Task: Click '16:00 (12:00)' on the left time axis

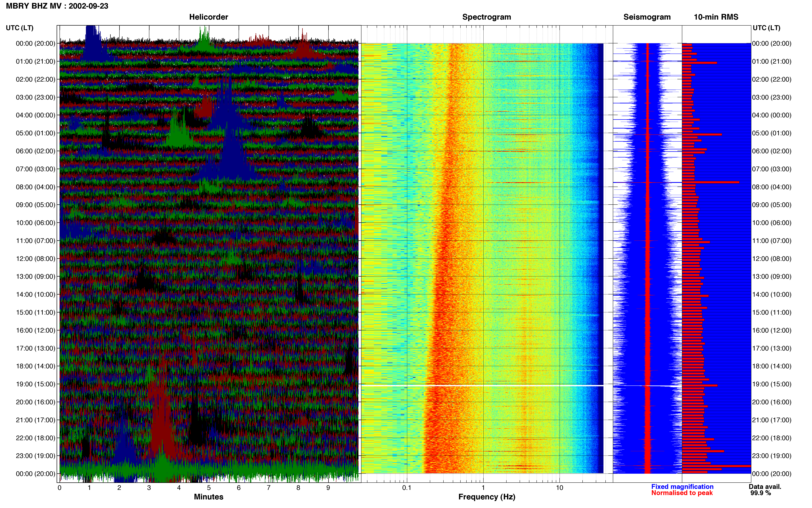Action: 35,330
